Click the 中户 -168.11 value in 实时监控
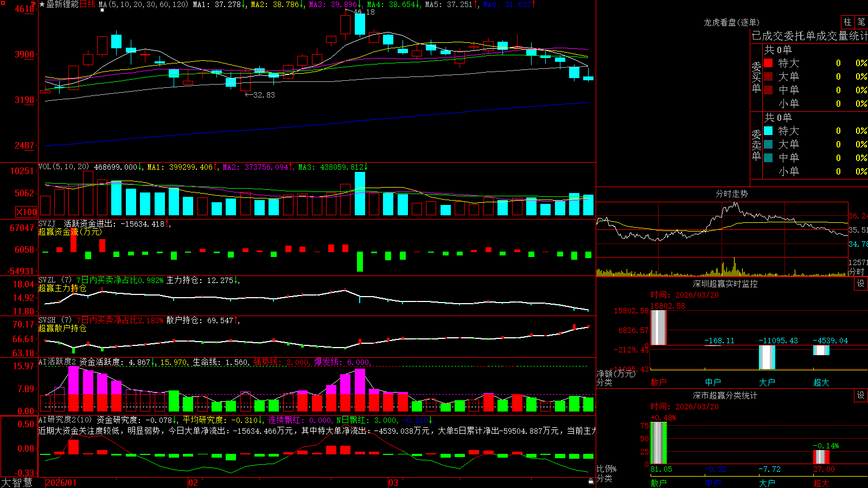 [x=719, y=341]
